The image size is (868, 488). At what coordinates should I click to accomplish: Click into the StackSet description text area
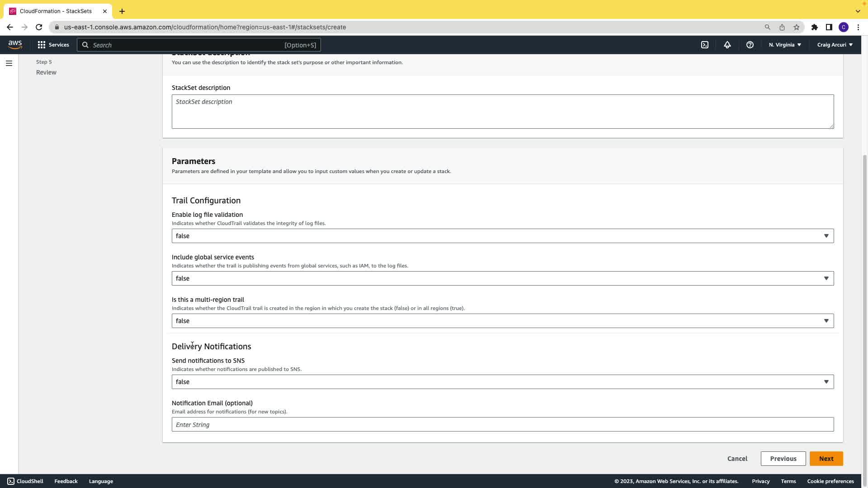pos(502,112)
